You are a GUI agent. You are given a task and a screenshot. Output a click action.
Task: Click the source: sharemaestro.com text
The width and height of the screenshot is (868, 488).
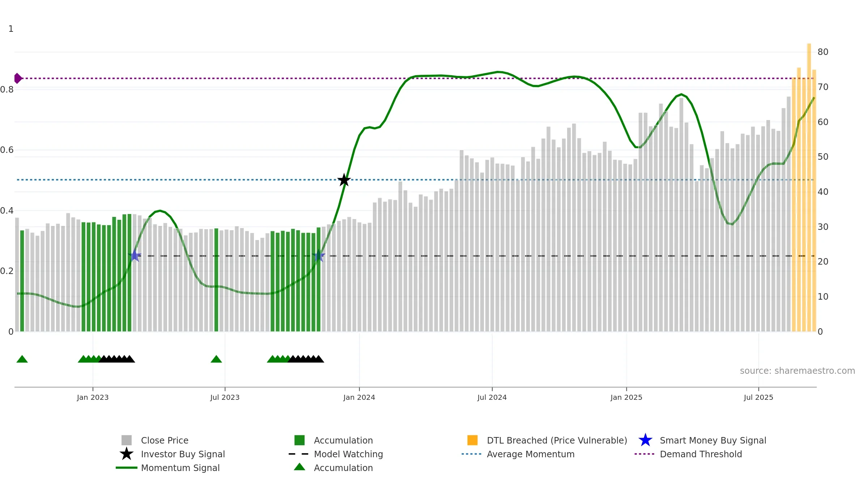(x=797, y=371)
